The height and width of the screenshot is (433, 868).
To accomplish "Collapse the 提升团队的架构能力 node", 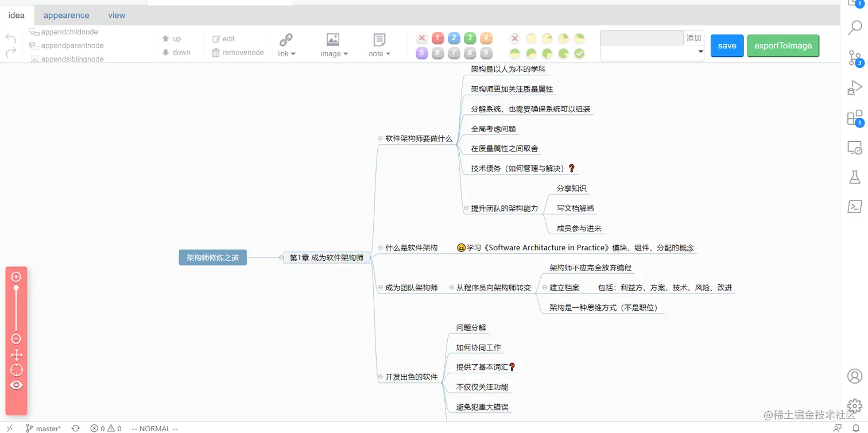I will 466,208.
